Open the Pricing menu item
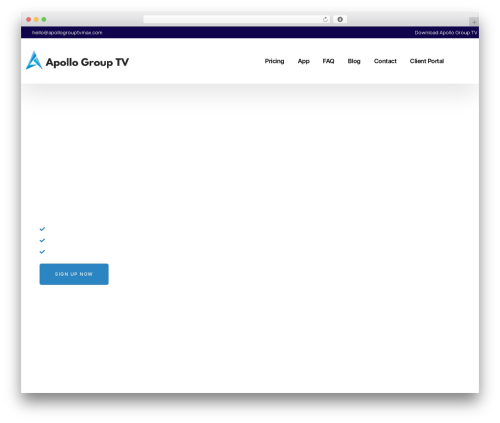This screenshot has height=423, width=500. pyautogui.click(x=274, y=61)
